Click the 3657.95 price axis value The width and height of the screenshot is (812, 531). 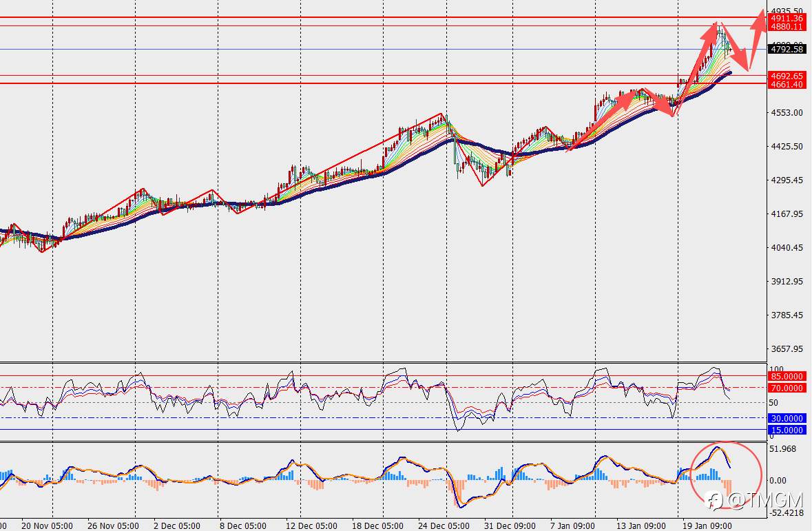pyautogui.click(x=787, y=348)
